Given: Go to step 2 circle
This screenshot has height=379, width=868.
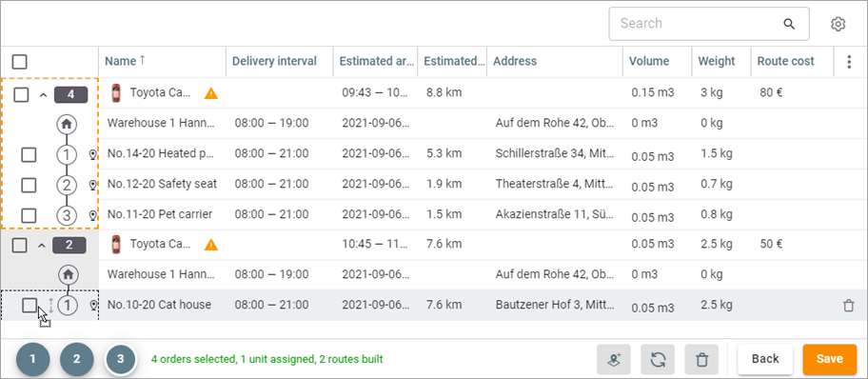Looking at the screenshot, I should click(76, 358).
